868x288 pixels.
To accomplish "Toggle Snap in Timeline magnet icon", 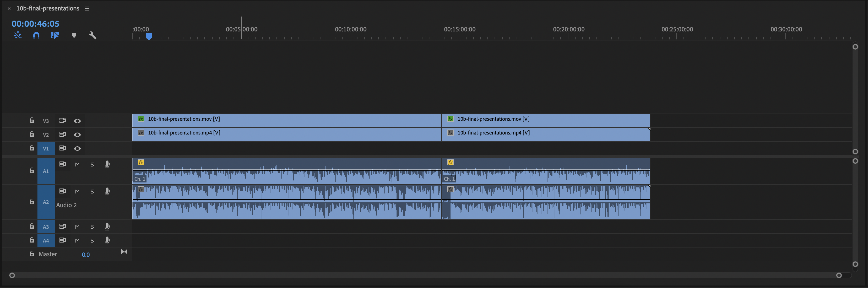I will [x=36, y=35].
